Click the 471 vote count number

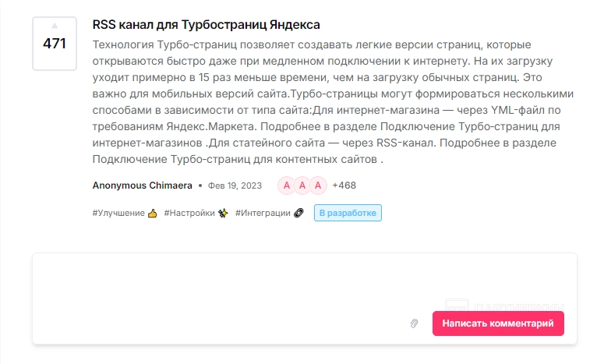tap(55, 44)
